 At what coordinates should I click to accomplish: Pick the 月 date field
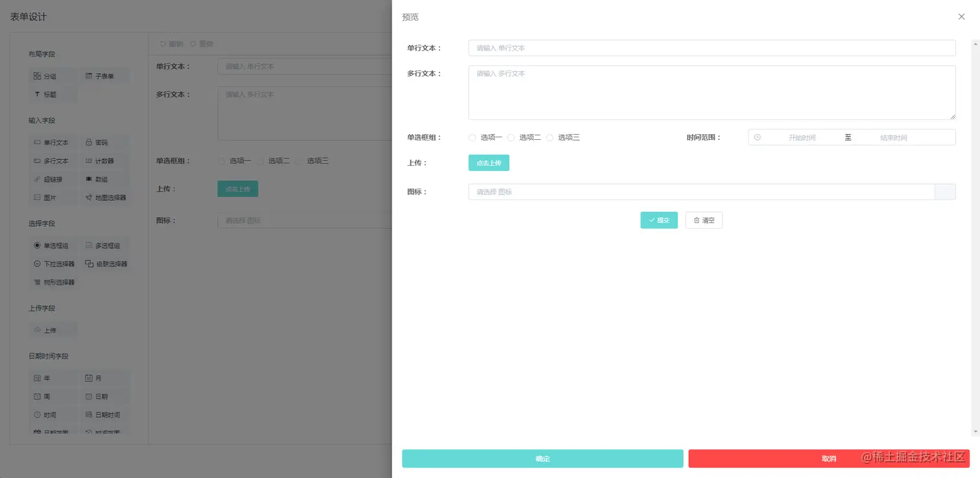(104, 378)
